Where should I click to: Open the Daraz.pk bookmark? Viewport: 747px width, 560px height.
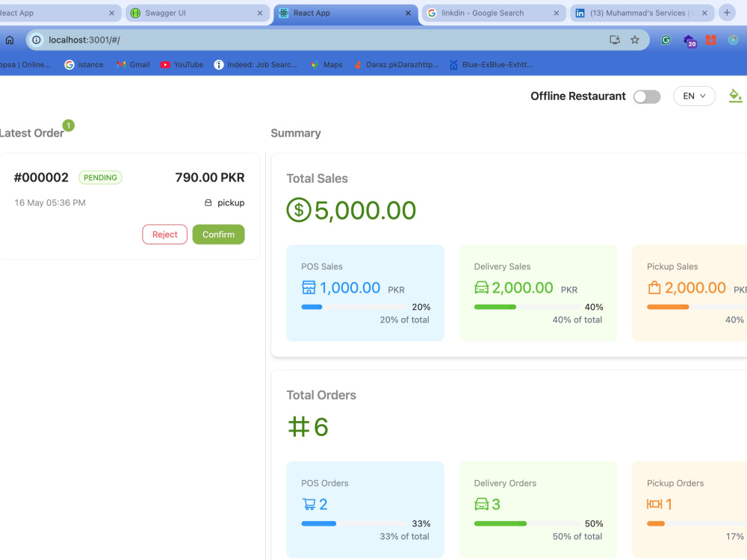(x=396, y=65)
